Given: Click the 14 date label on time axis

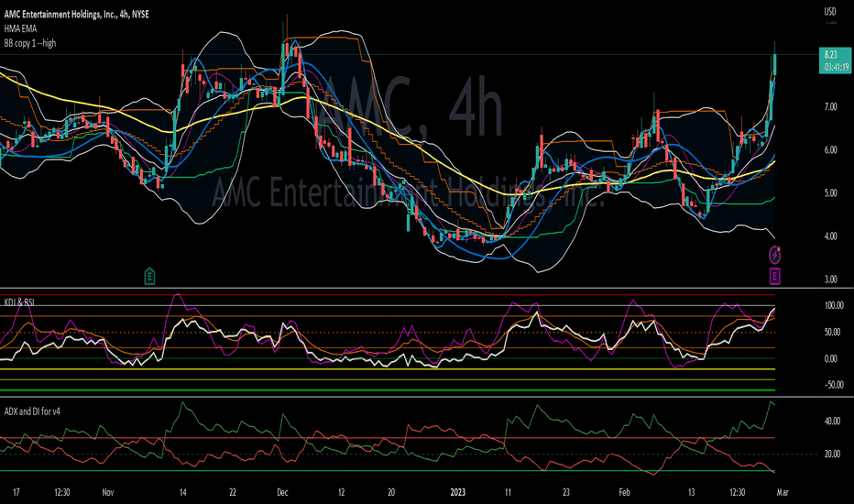Looking at the screenshot, I should tap(183, 493).
